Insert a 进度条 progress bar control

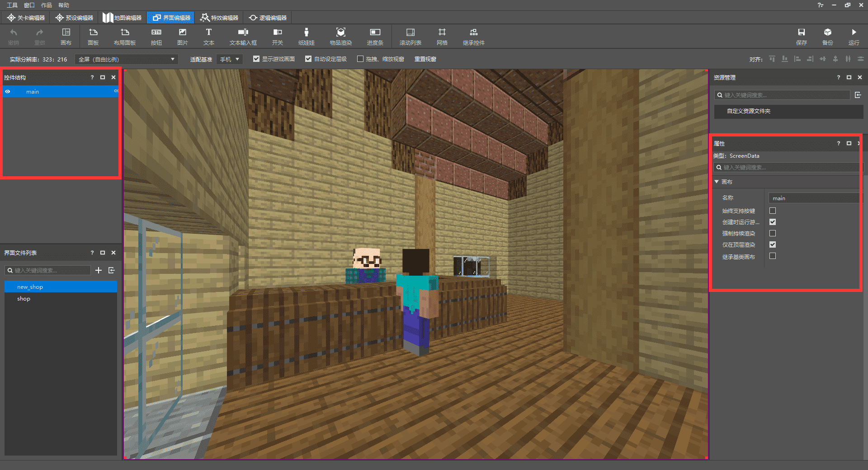tap(375, 36)
